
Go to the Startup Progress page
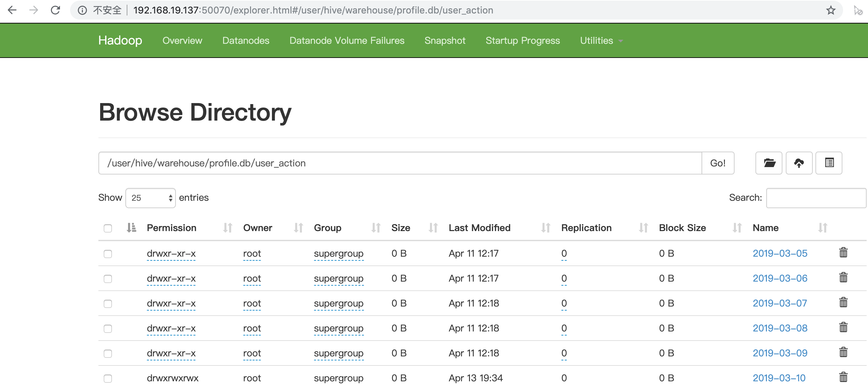pyautogui.click(x=522, y=41)
